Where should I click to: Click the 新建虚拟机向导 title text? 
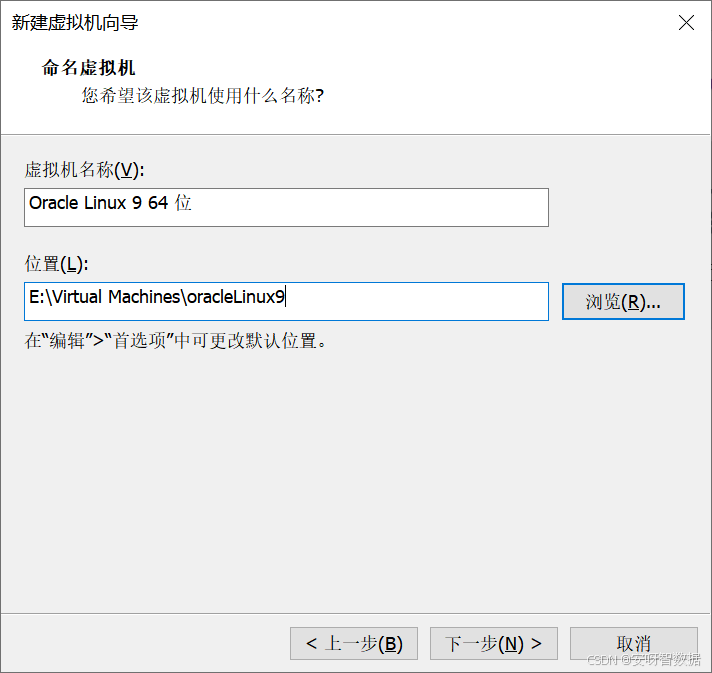pyautogui.click(x=75, y=23)
